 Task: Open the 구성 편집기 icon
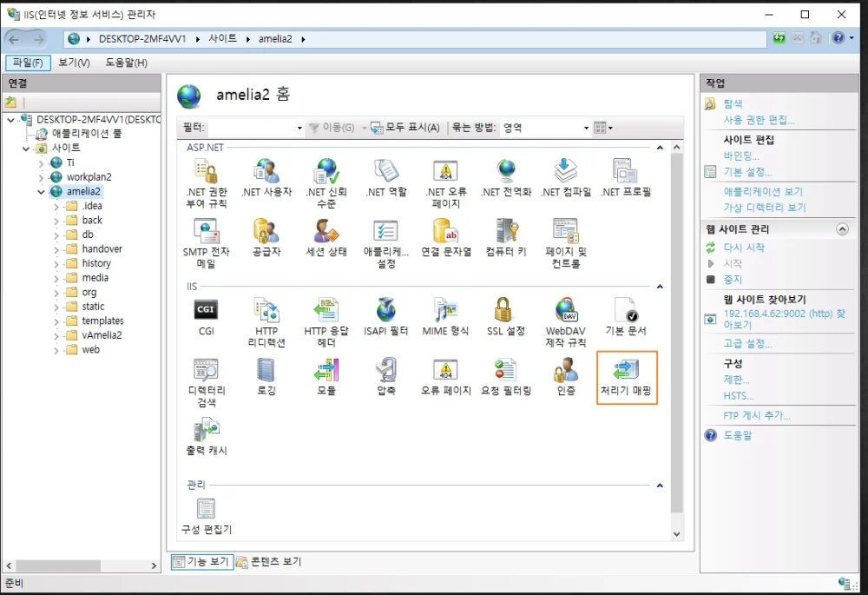coord(207,516)
